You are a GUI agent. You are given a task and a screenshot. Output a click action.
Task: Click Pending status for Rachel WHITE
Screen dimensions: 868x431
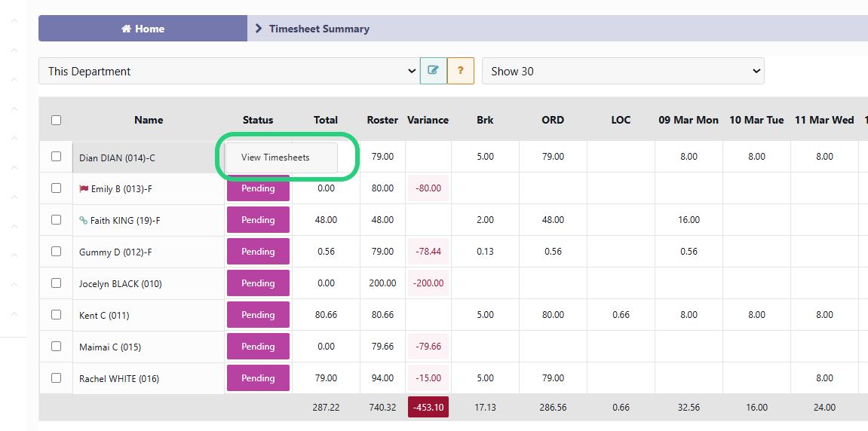(258, 378)
